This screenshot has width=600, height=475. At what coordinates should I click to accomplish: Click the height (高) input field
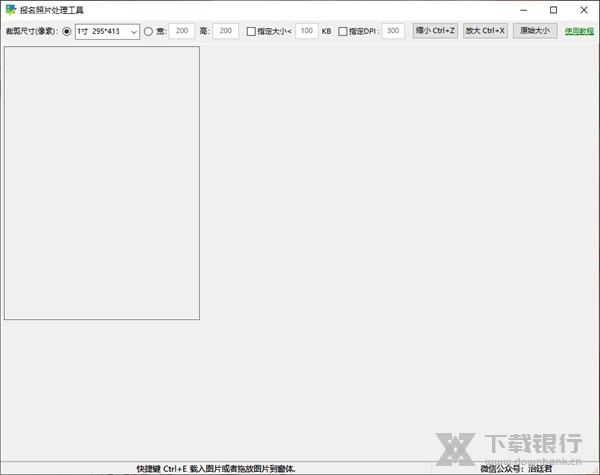pos(226,31)
